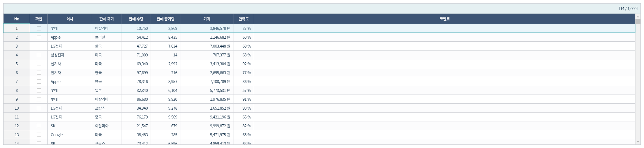Click the 코멘트 column header
The image size is (644, 148).
point(444,19)
